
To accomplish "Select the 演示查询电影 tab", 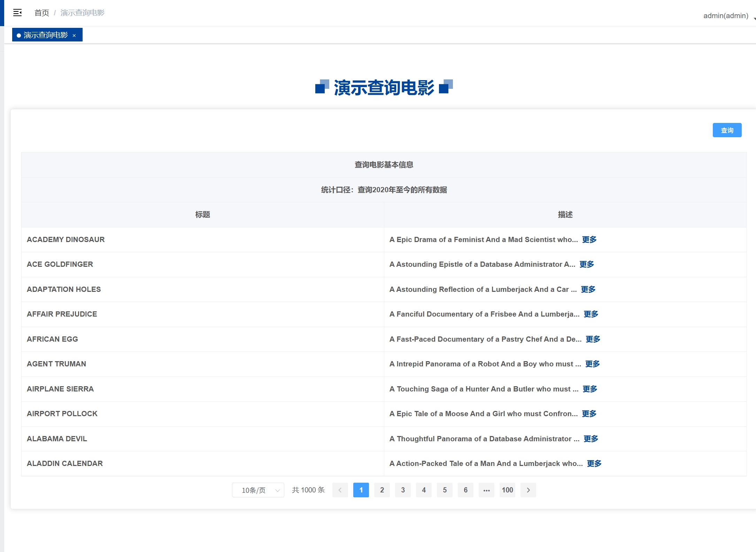I will 45,35.
